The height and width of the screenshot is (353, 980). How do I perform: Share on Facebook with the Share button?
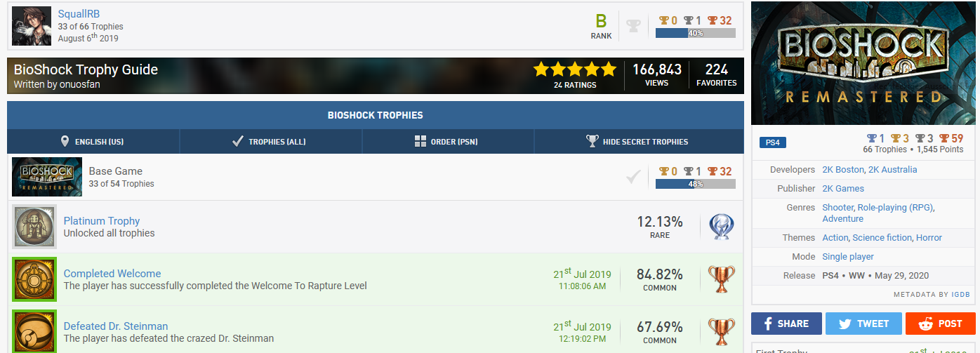pos(786,324)
